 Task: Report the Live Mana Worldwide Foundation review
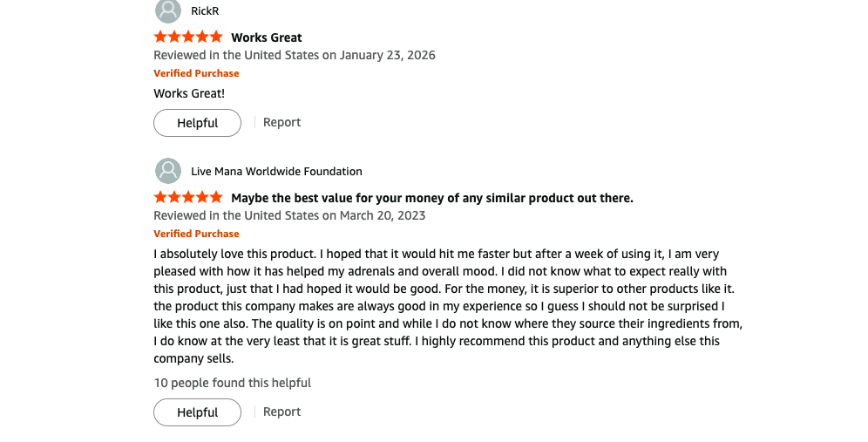281,411
